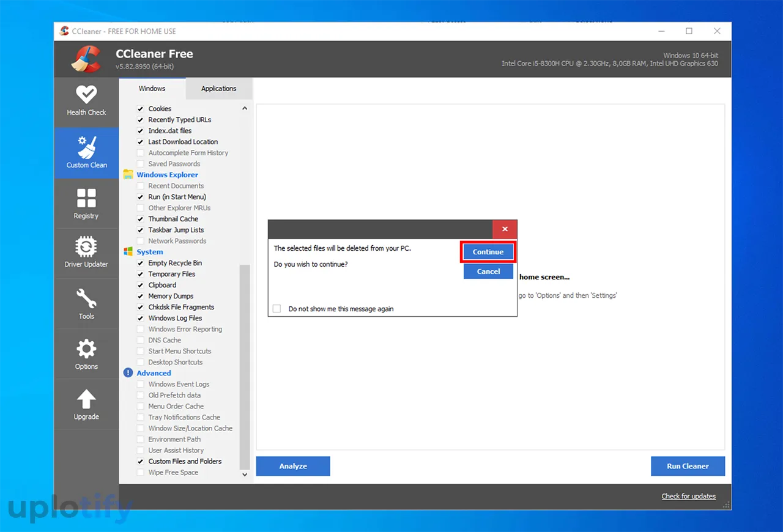Viewport: 783px width, 532px height.
Task: Toggle Thumbnail Cache checkbox
Action: pos(141,219)
